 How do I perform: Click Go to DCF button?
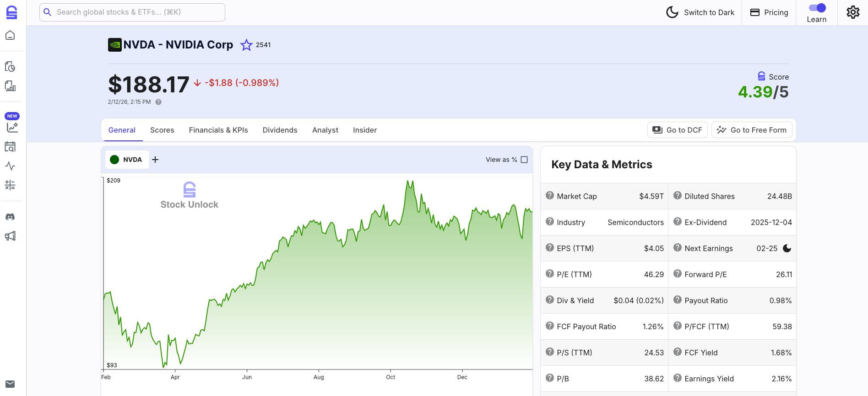coord(678,130)
